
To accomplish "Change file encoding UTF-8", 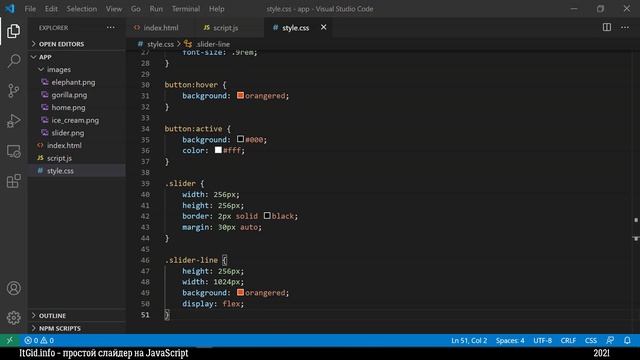I will pyautogui.click(x=542, y=340).
